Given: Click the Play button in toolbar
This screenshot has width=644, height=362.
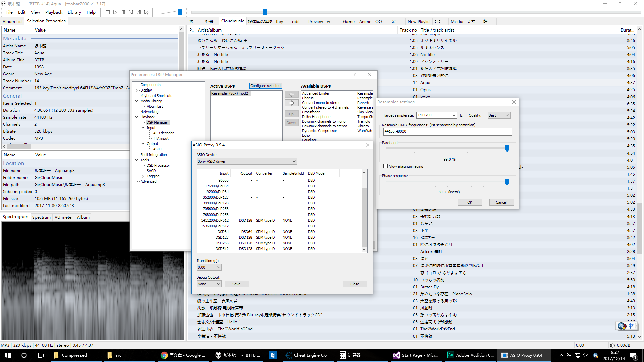Looking at the screenshot, I should click(x=115, y=12).
